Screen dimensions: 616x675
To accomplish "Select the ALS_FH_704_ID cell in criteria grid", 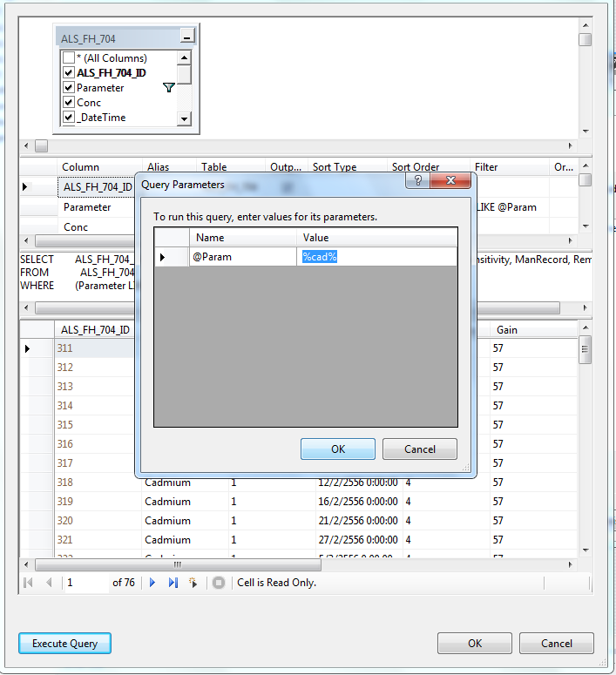I will (x=98, y=187).
